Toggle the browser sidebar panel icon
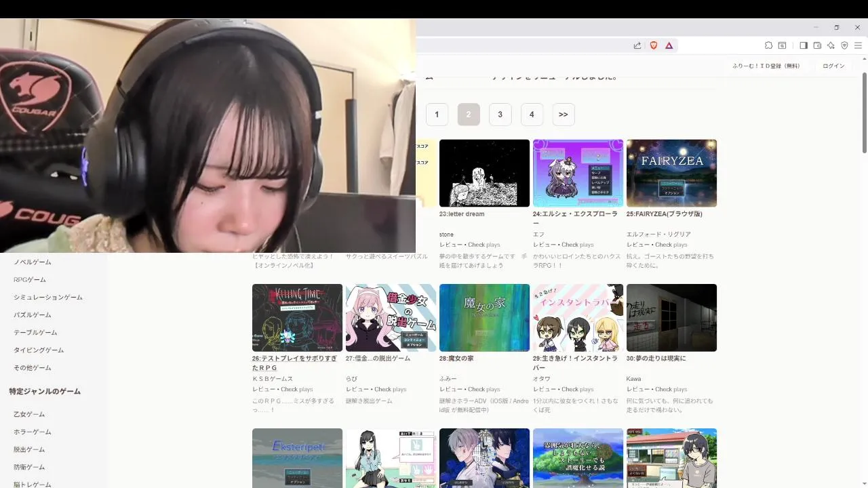Image resolution: width=868 pixels, height=488 pixels. [804, 45]
